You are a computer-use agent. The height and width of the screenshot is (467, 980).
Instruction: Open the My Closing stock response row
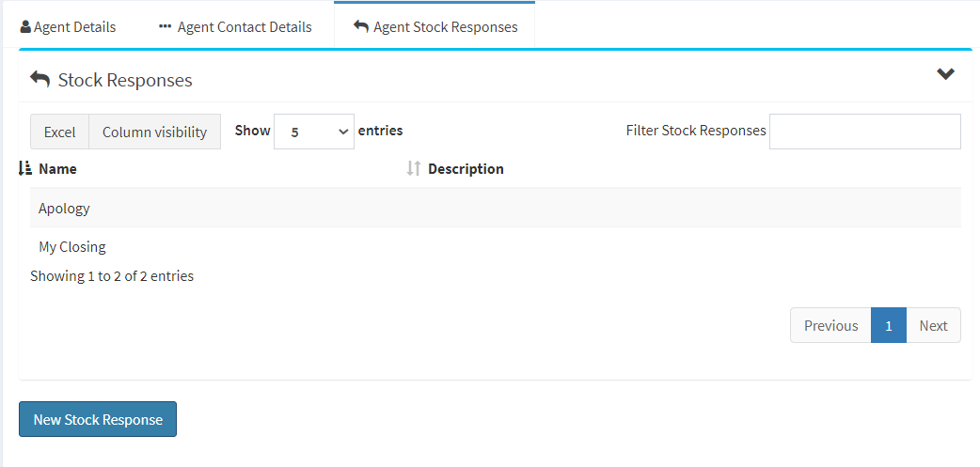click(x=495, y=246)
